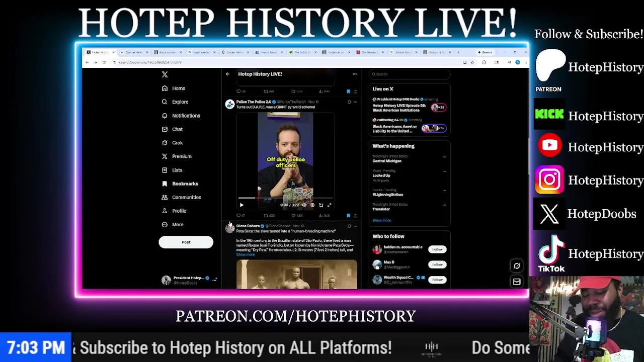Expand the video to fullscreen

(330, 205)
